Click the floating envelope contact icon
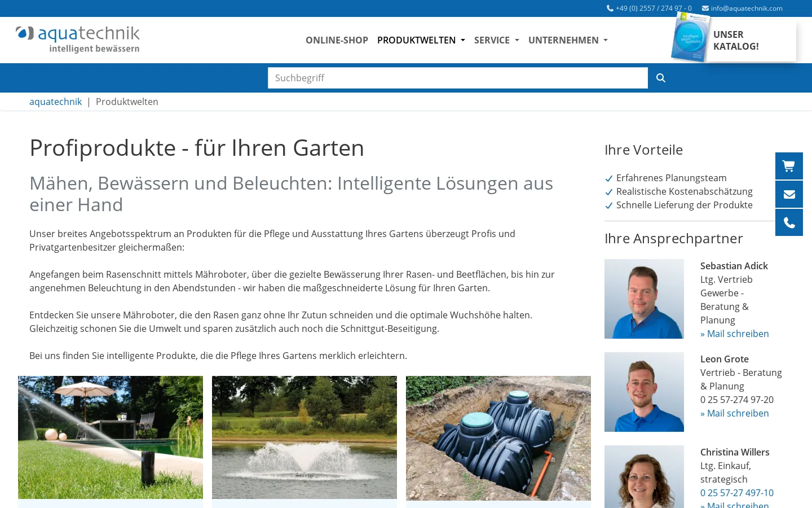This screenshot has width=812, height=508. click(x=789, y=194)
